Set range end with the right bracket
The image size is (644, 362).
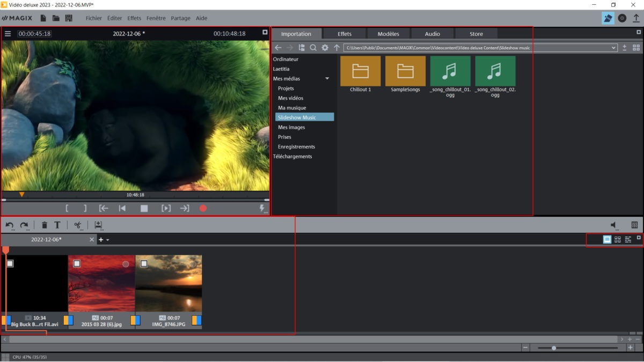coord(85,208)
